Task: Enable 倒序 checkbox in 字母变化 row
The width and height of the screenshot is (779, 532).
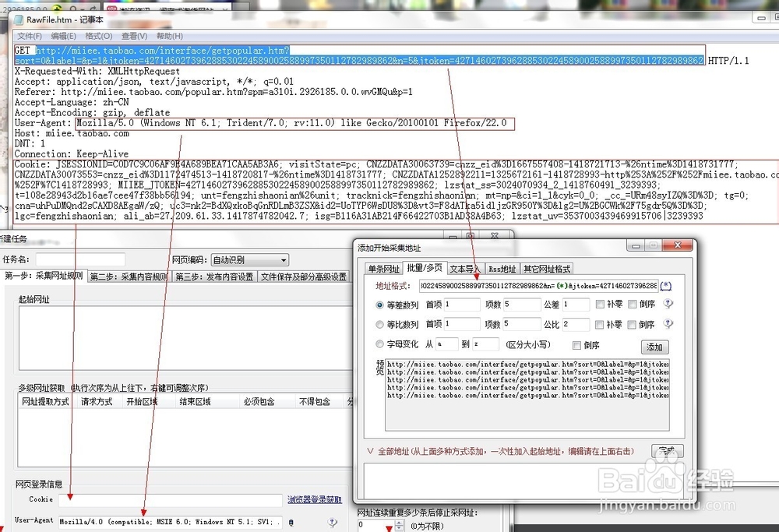Action: (x=576, y=345)
